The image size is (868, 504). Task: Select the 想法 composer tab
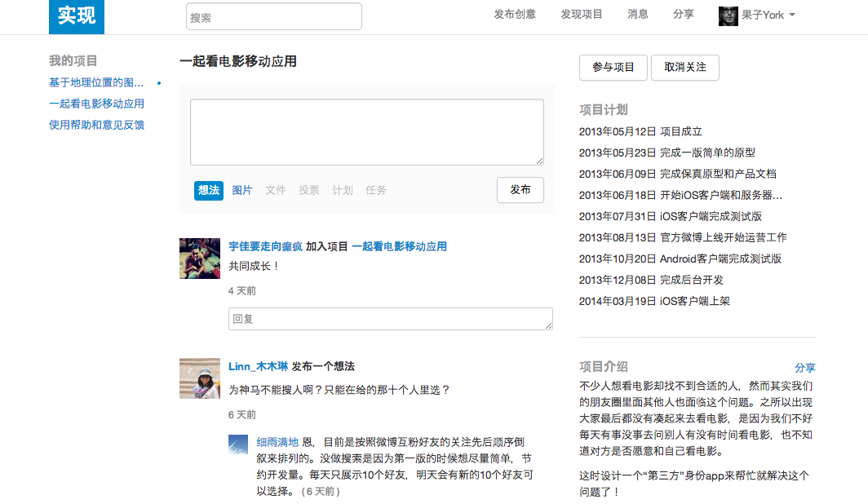pyautogui.click(x=208, y=189)
